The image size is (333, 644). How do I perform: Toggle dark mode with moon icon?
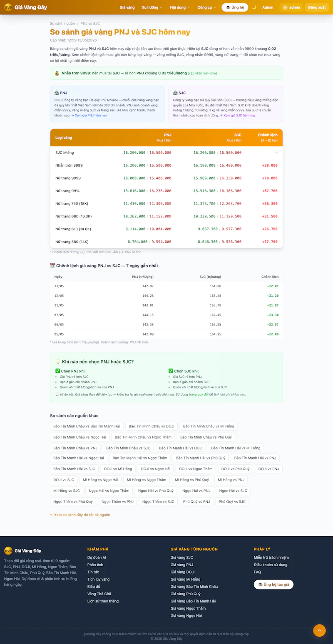254,7
